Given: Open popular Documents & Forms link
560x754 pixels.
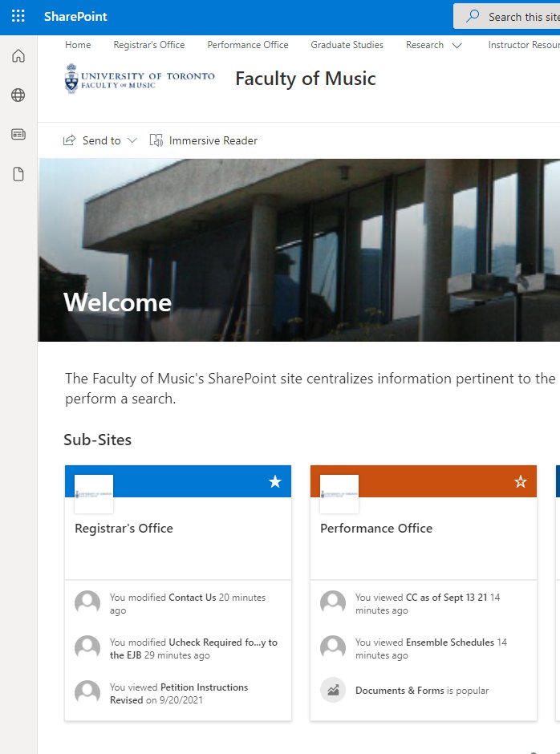Looking at the screenshot, I should [x=400, y=691].
